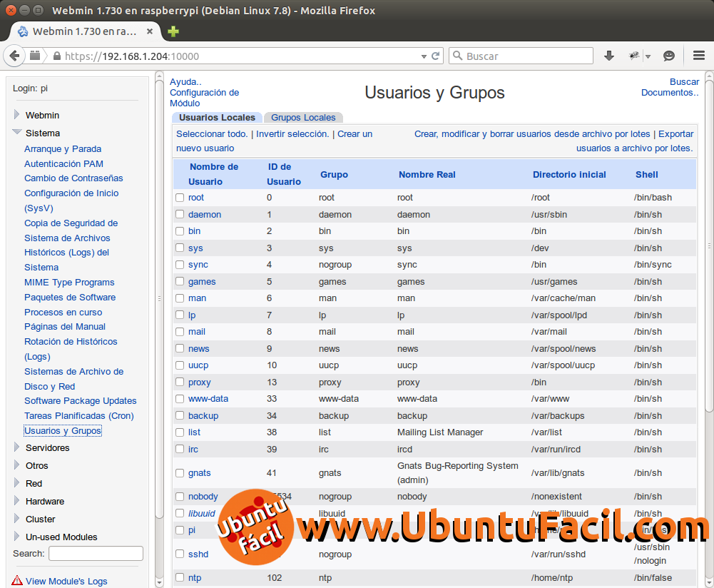Open Cambio de Contraseñas module
Image resolution: width=714 pixels, height=588 pixels.
(x=73, y=178)
